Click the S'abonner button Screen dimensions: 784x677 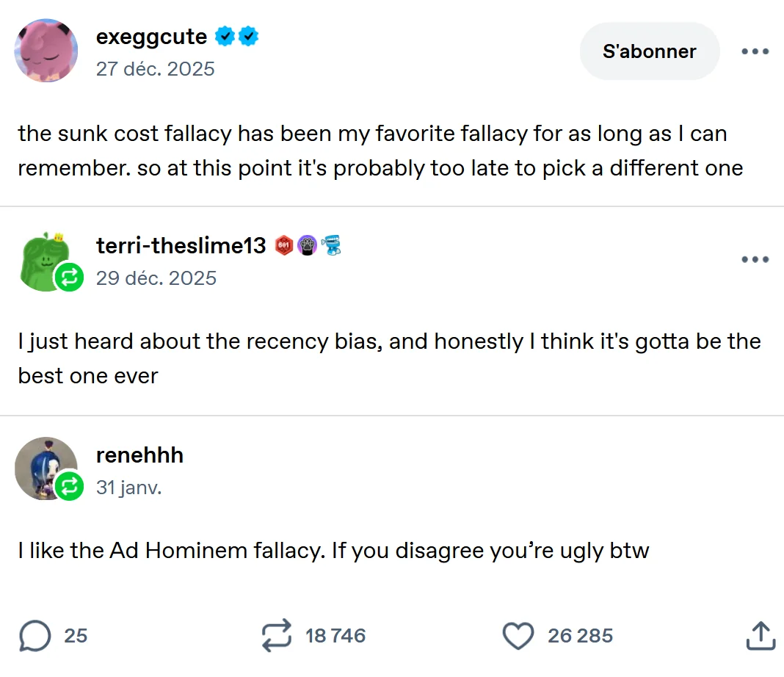click(x=649, y=51)
